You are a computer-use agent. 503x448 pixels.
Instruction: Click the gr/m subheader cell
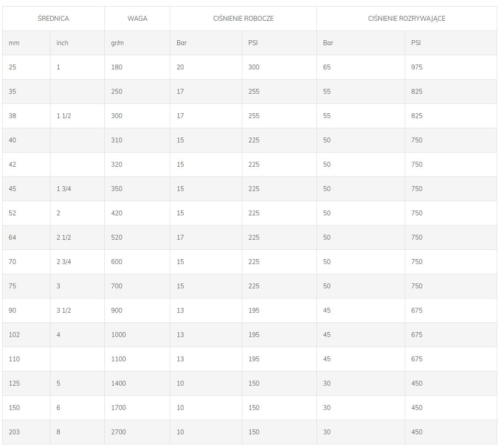137,43
